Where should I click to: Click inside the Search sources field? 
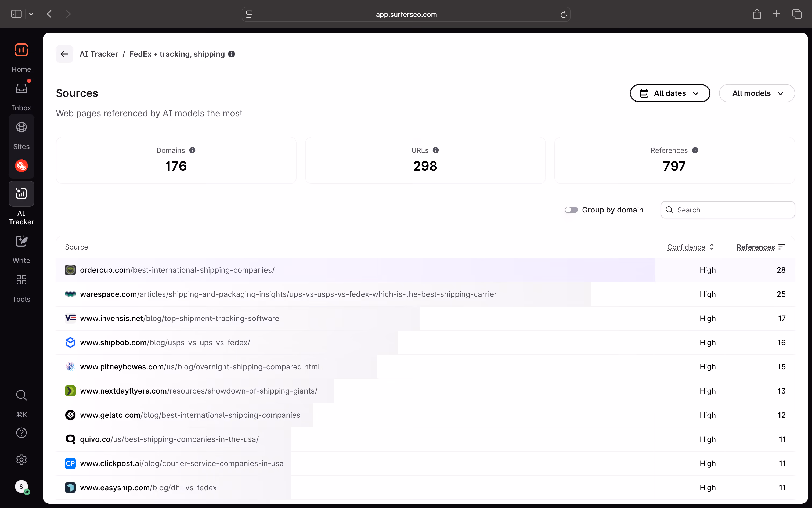pos(728,210)
